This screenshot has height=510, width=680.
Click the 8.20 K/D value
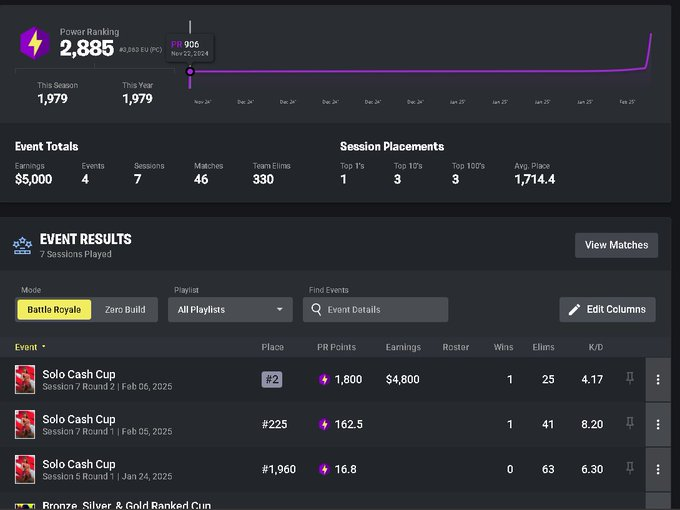[592, 424]
